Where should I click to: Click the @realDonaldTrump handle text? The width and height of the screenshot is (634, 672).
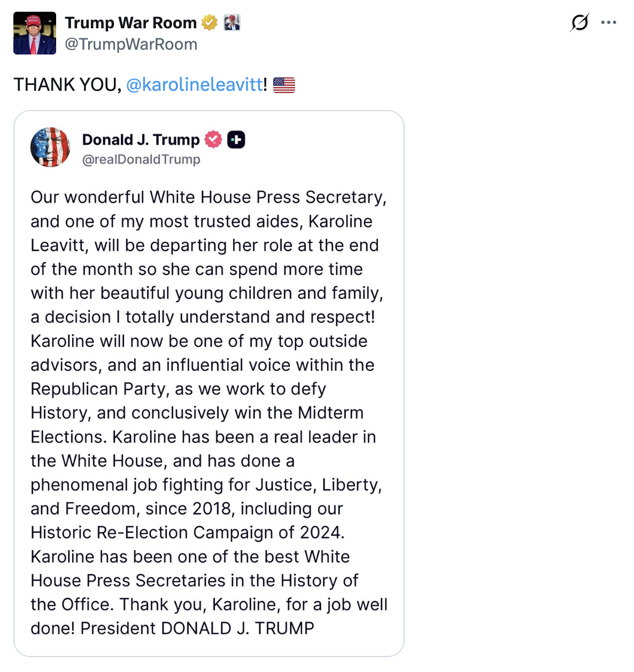tap(141, 159)
